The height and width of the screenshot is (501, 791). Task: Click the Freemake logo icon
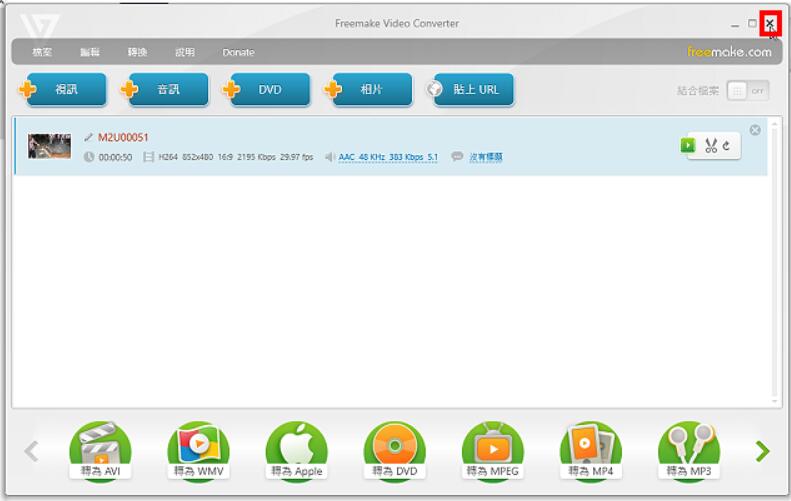40,25
